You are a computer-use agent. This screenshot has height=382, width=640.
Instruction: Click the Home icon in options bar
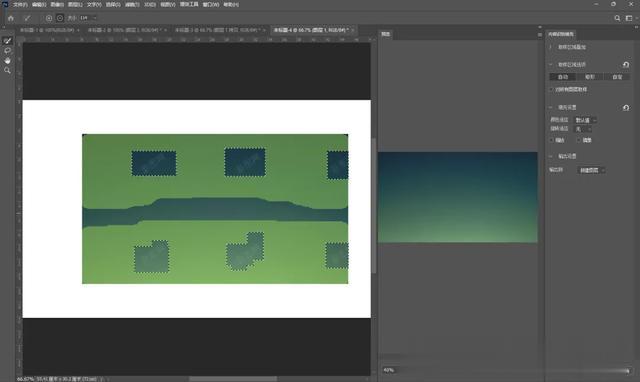point(11,18)
